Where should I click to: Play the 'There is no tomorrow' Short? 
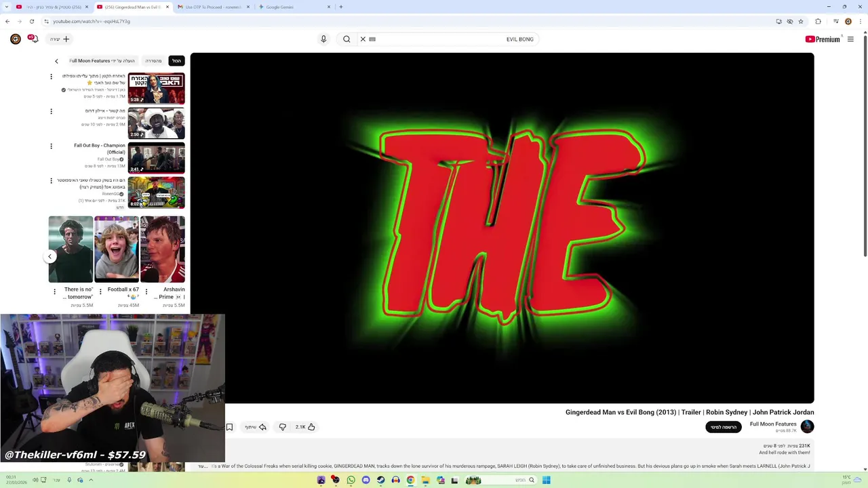pyautogui.click(x=71, y=249)
